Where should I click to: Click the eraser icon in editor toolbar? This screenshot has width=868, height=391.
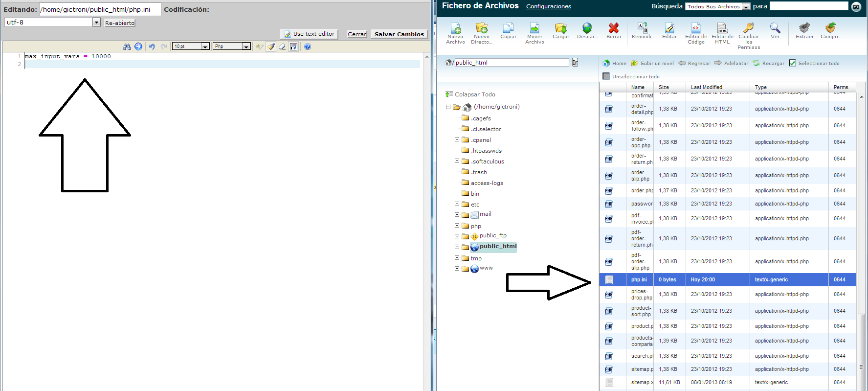pos(282,46)
